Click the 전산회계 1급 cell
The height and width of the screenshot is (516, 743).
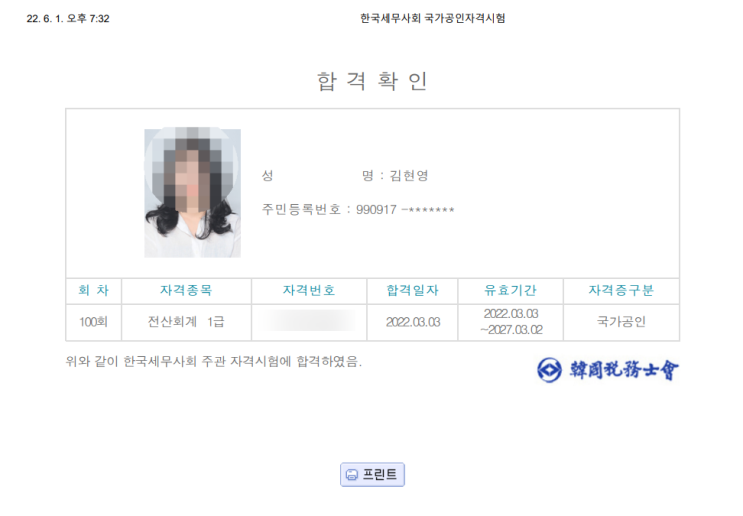pyautogui.click(x=186, y=322)
